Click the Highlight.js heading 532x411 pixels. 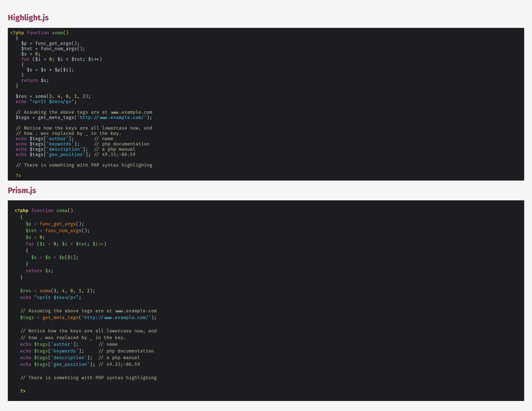point(28,18)
